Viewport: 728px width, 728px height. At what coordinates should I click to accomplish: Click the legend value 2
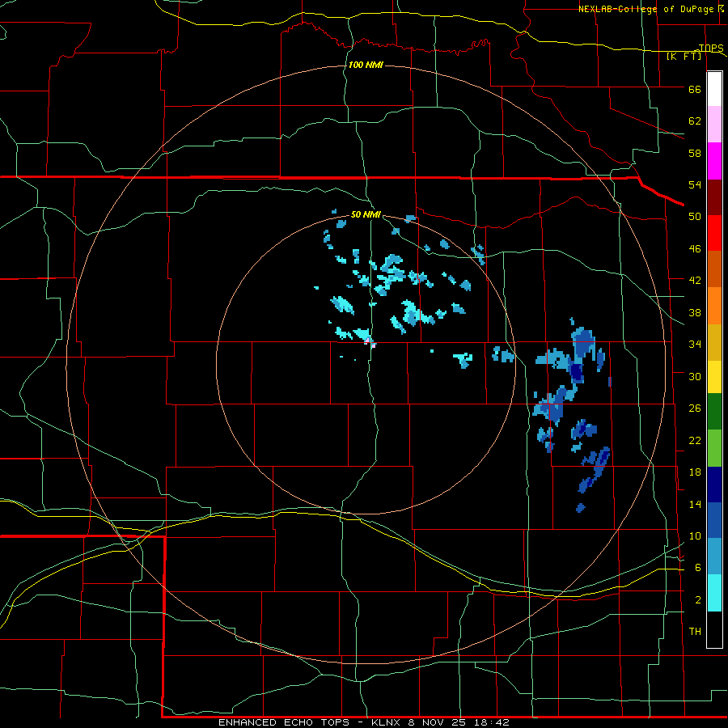[x=698, y=599]
